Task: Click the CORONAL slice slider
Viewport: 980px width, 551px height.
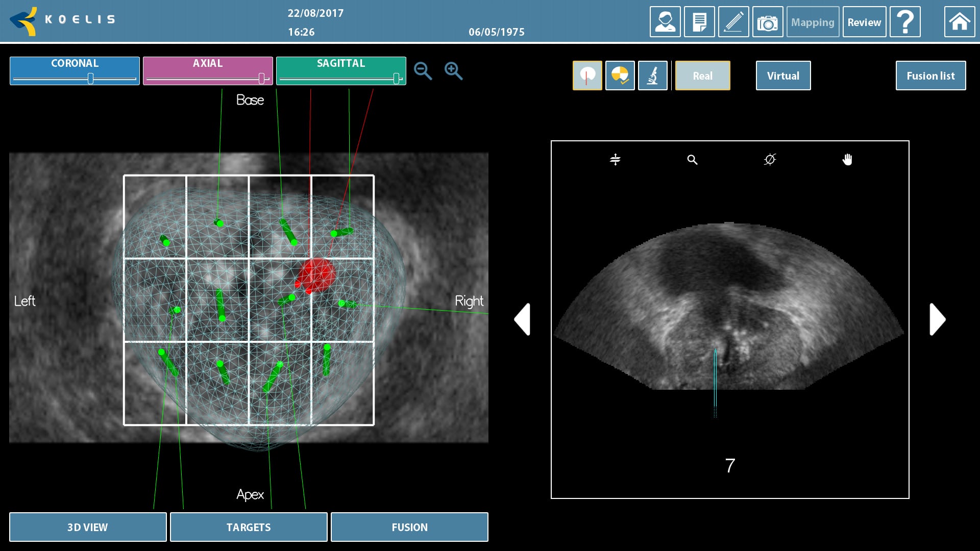Action: coord(90,79)
